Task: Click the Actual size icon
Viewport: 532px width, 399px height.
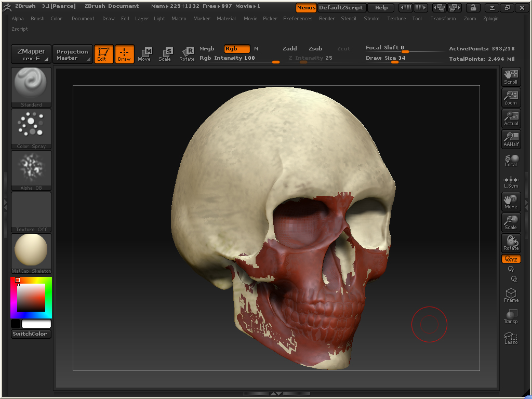Action: [511, 118]
